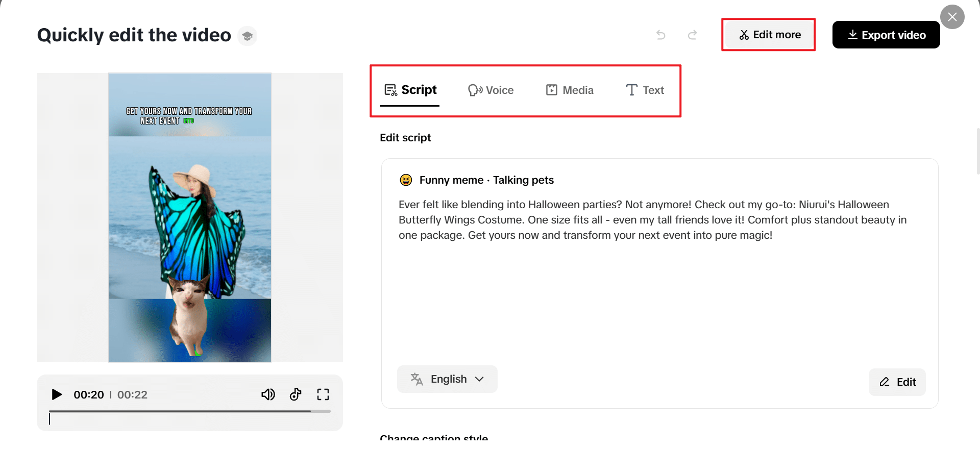Viewport: 980px width, 449px height.
Task: Click the Export video button
Action: point(886,35)
